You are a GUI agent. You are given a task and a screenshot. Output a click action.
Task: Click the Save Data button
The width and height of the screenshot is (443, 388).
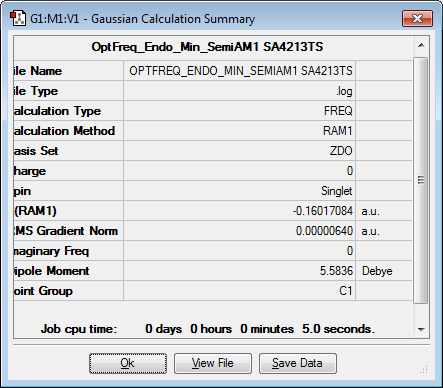coord(298,363)
